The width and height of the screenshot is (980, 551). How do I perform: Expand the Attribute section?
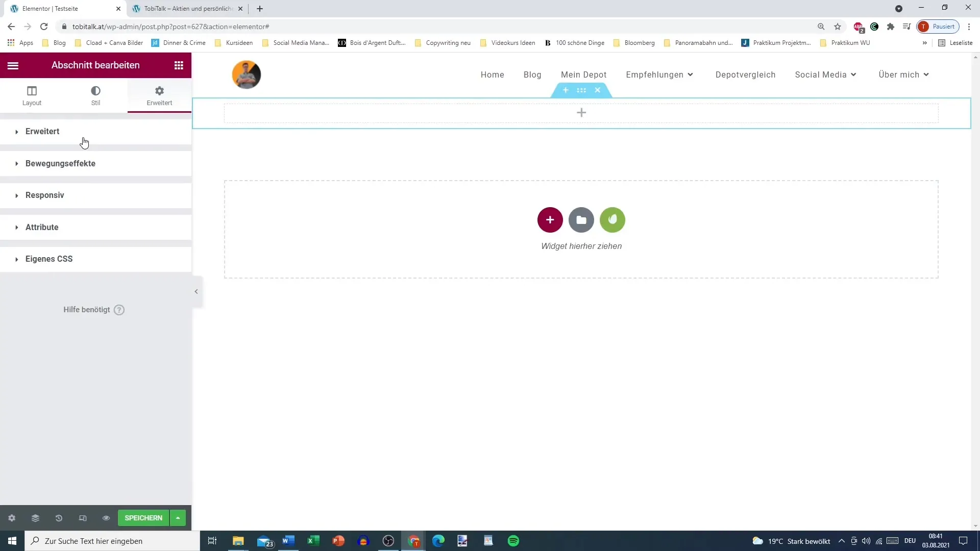pyautogui.click(x=95, y=228)
